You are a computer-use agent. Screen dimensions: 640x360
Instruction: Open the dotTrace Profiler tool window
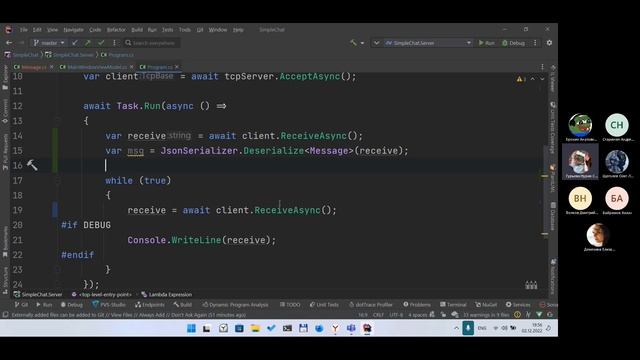[x=371, y=304]
